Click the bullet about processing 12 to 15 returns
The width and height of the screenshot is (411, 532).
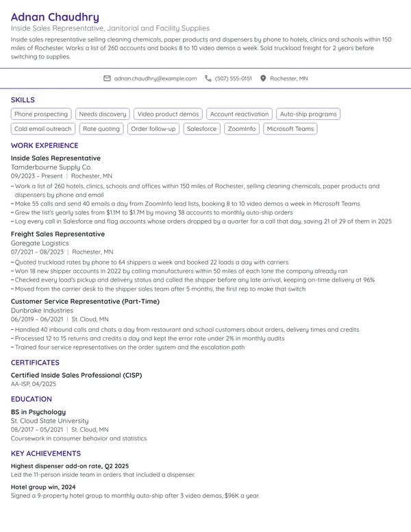coord(147,338)
